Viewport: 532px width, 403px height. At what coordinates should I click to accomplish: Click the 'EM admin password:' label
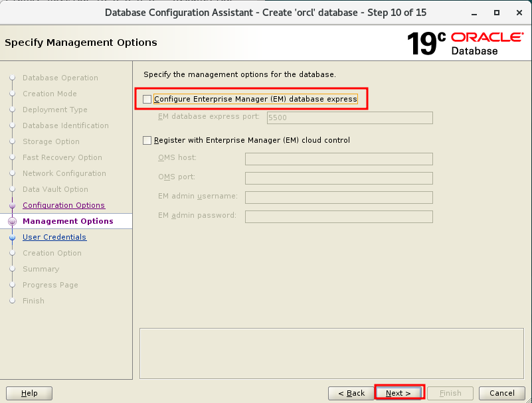197,215
